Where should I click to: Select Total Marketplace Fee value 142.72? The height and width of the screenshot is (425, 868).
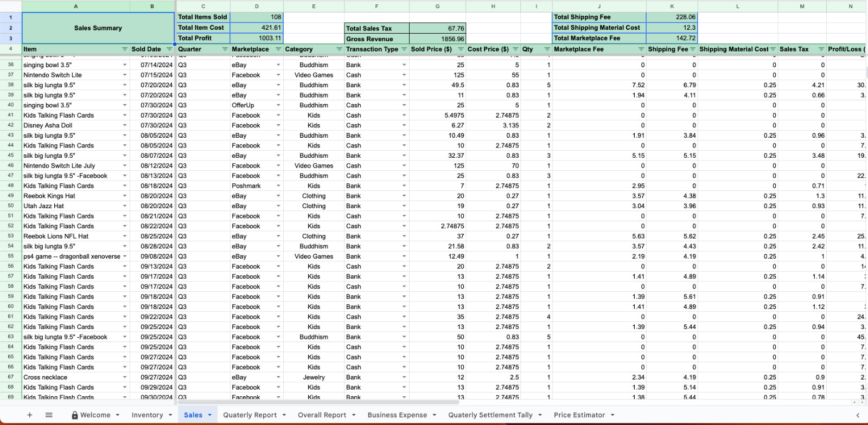click(x=672, y=38)
